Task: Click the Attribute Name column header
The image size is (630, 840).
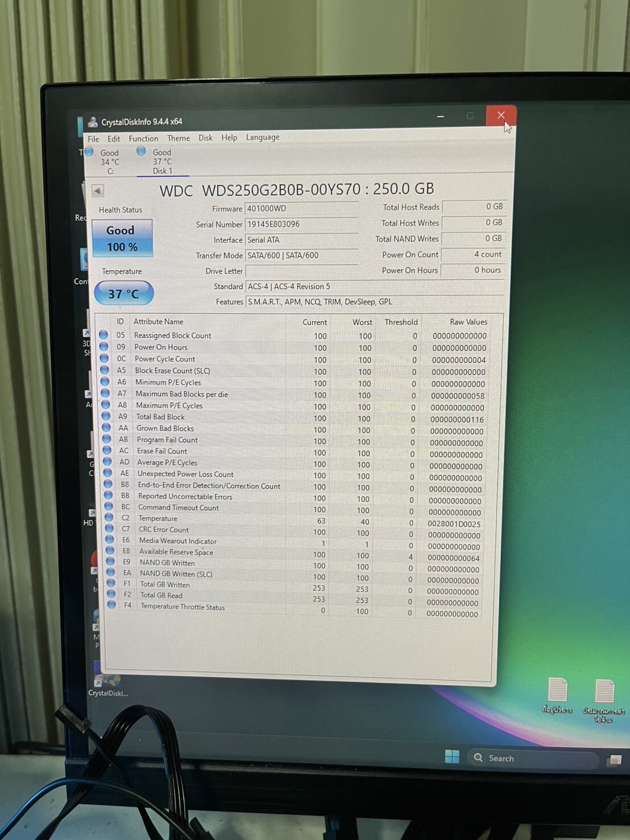Action: tap(158, 322)
